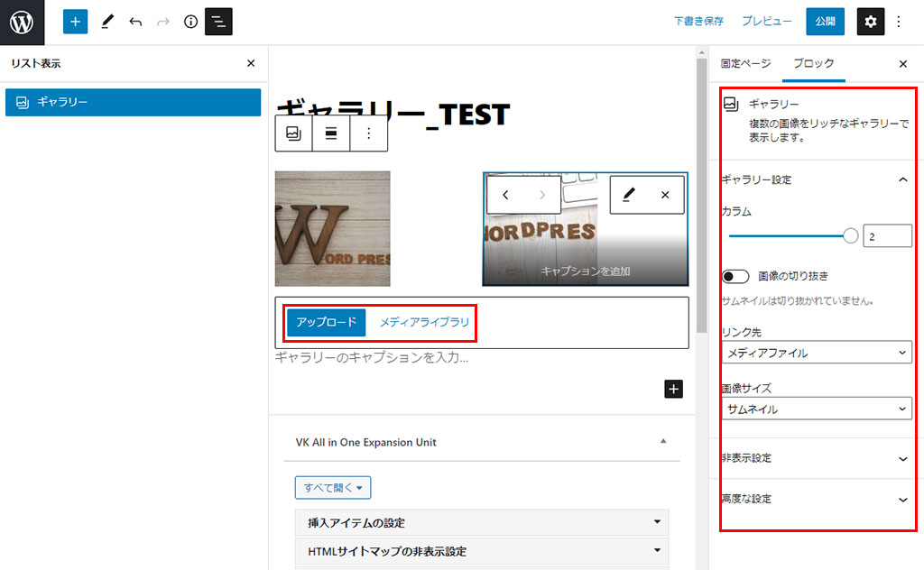Open the settings gear icon
This screenshot has height=570, width=924.
pyautogui.click(x=870, y=22)
